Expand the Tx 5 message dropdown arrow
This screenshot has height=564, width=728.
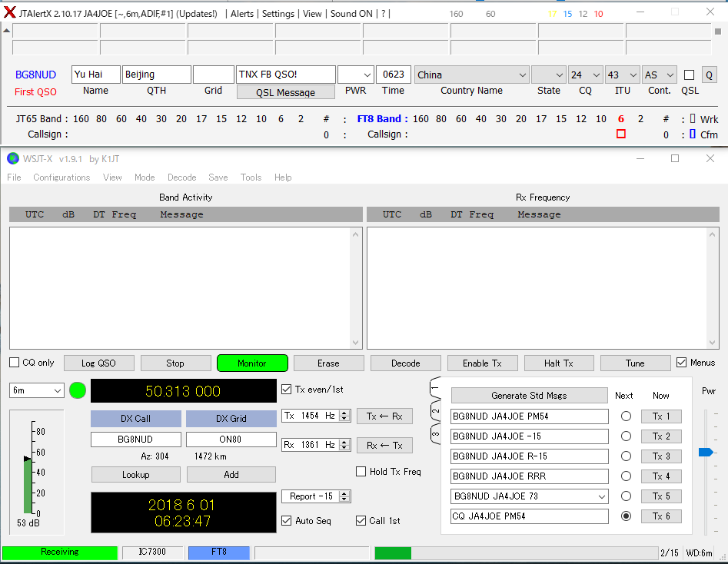tap(602, 496)
